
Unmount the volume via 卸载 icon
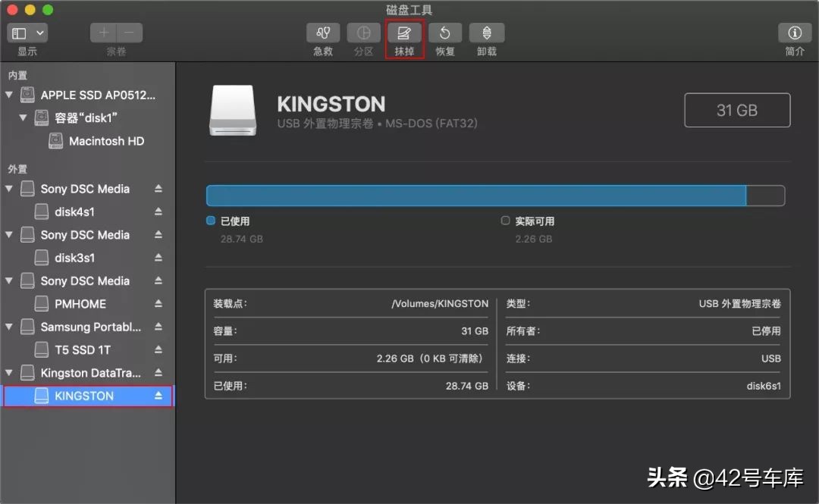pyautogui.click(x=486, y=33)
